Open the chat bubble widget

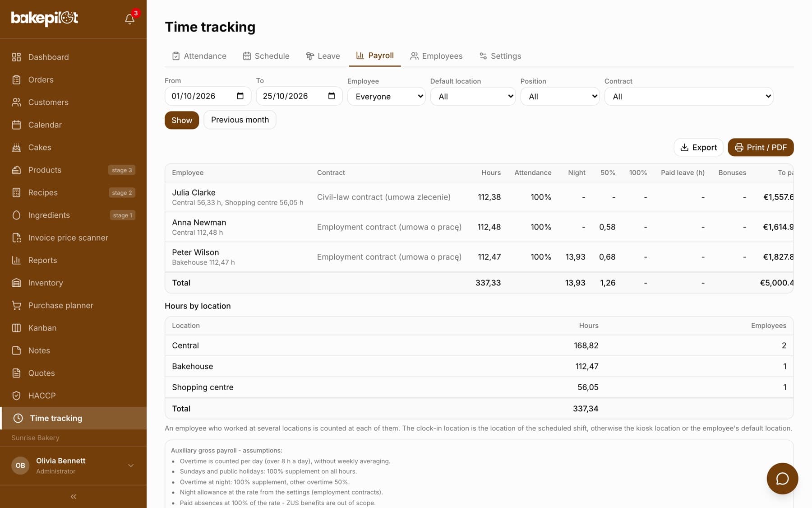point(782,478)
